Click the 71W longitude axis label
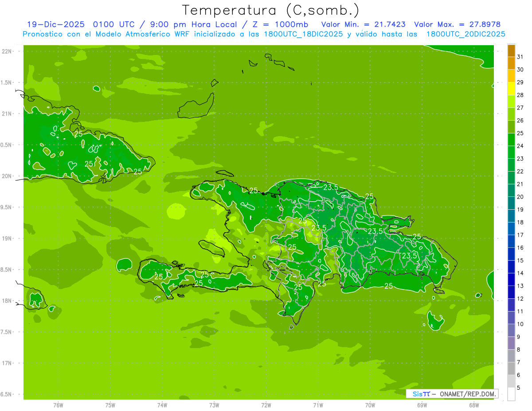 (318, 405)
